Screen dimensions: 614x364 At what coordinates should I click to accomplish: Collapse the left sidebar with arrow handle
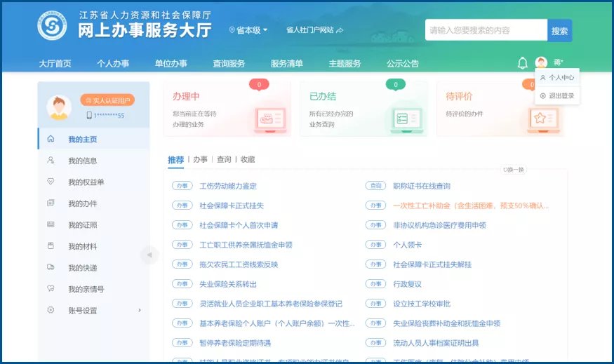148,254
